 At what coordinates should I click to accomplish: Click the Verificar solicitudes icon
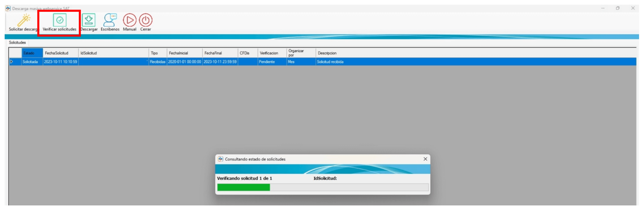point(59,20)
